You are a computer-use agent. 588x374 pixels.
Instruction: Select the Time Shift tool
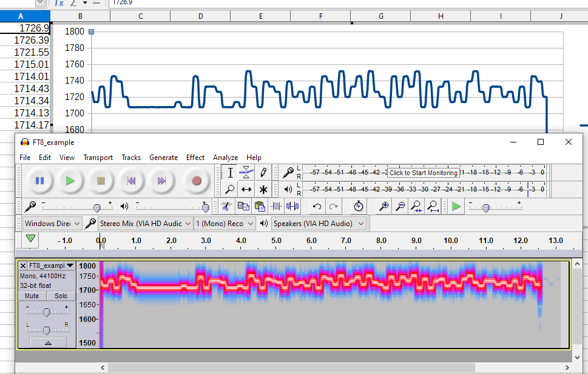click(246, 189)
